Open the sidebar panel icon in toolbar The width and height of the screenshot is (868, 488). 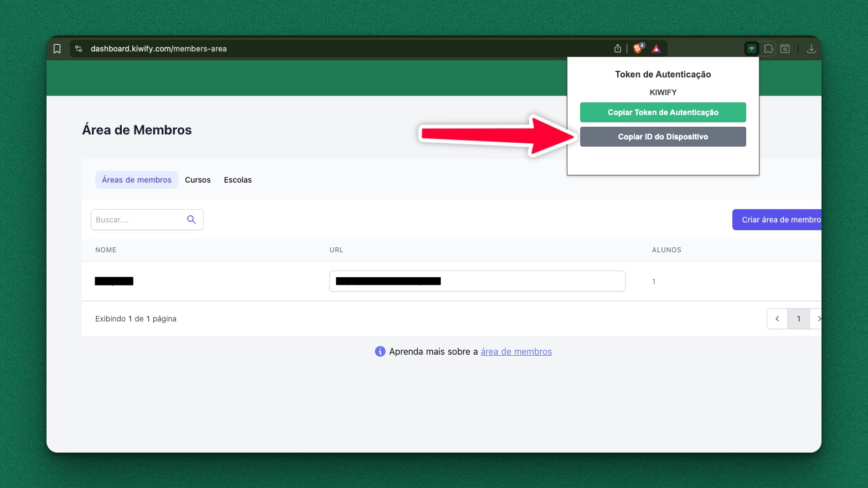tap(785, 49)
